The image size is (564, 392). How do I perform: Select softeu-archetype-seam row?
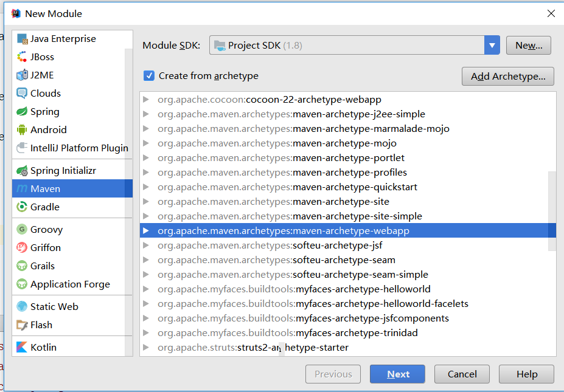(x=348, y=260)
